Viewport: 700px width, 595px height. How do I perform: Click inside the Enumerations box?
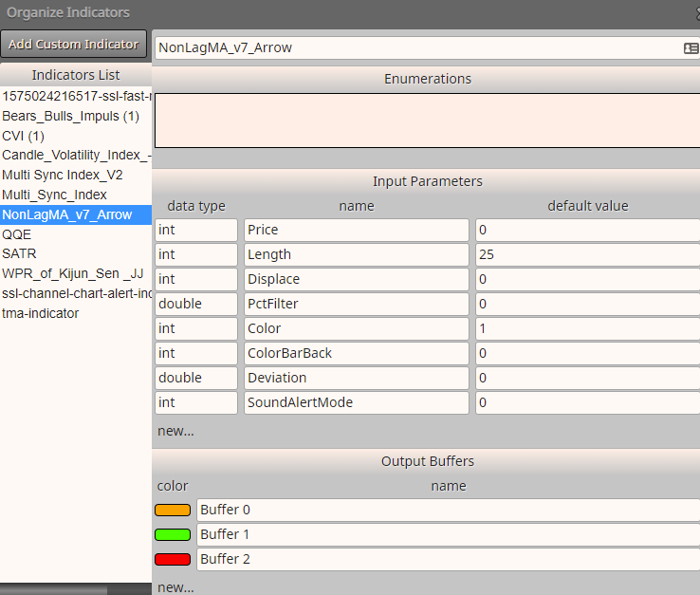[x=427, y=121]
